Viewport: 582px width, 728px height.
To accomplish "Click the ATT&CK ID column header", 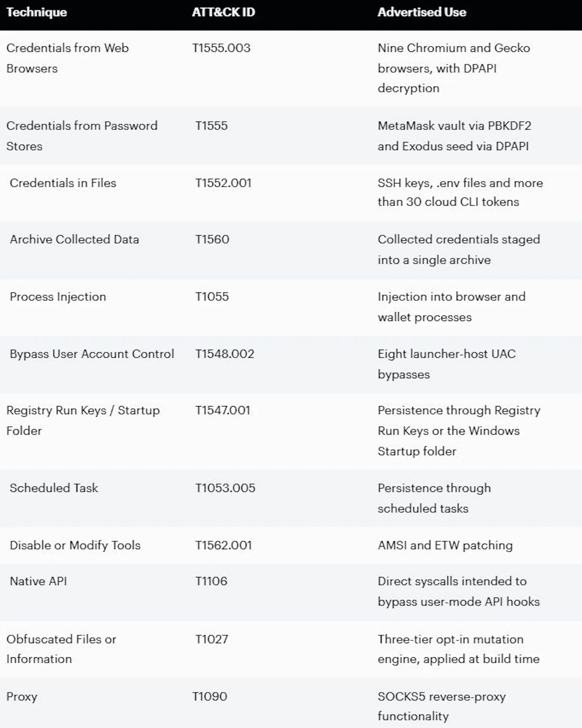I will pyautogui.click(x=223, y=12).
